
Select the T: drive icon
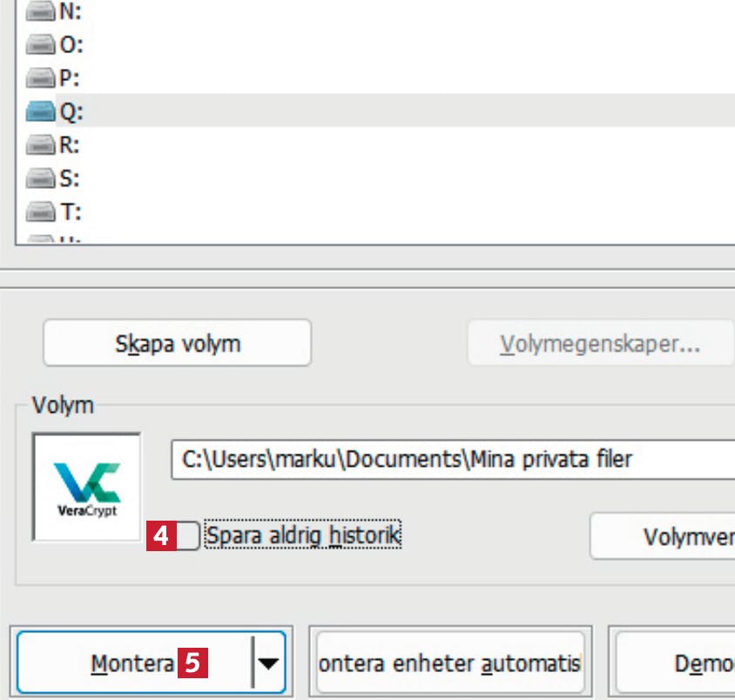[x=40, y=212]
